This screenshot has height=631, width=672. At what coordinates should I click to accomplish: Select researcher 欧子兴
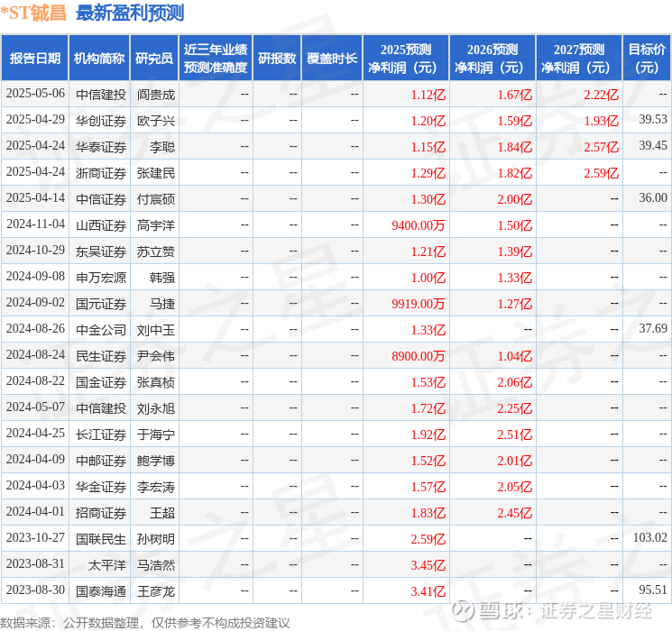156,121
